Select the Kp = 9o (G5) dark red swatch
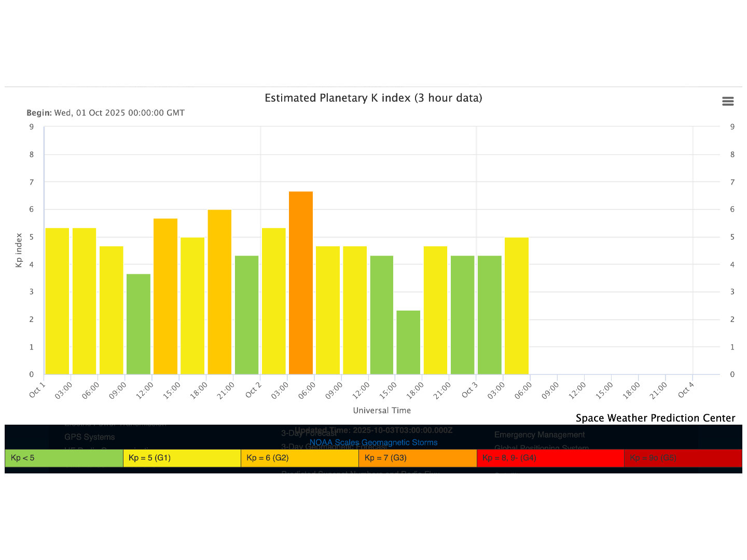 click(x=683, y=458)
